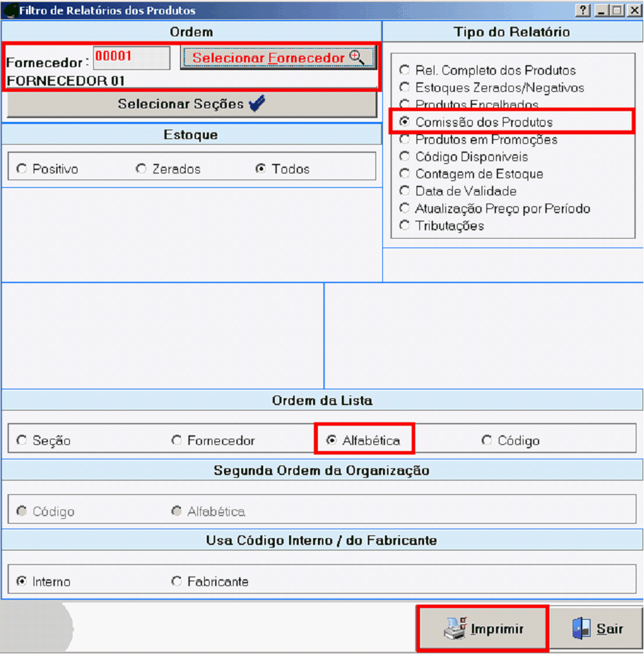Select Fabricante code option
Image resolution: width=644 pixels, height=654 pixels.
pyautogui.click(x=177, y=582)
